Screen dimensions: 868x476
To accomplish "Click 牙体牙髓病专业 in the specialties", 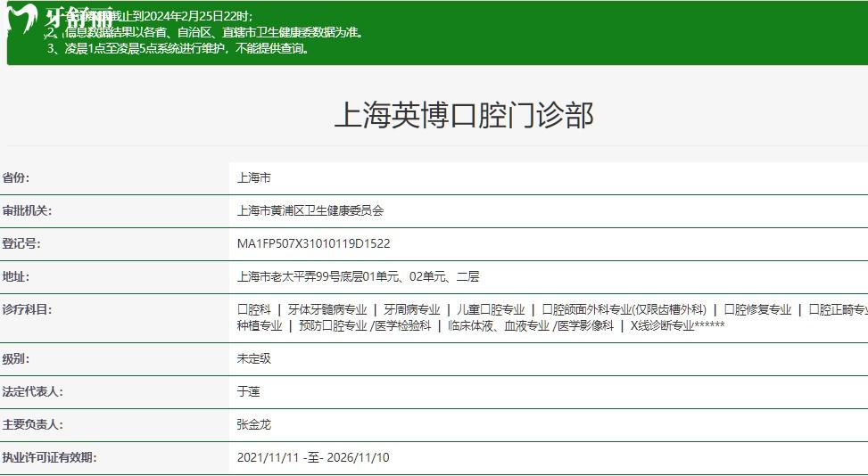I will pos(327,309).
